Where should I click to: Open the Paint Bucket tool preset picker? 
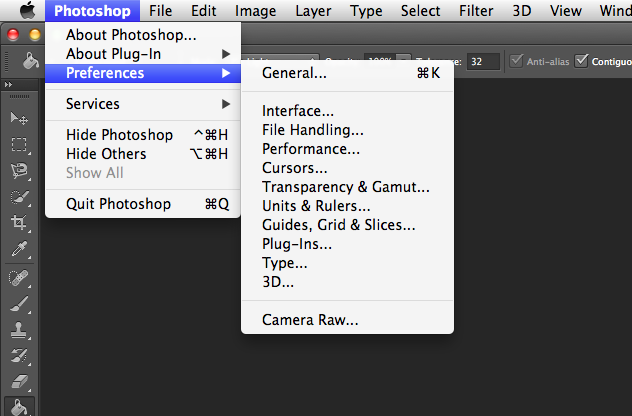pyautogui.click(x=30, y=61)
